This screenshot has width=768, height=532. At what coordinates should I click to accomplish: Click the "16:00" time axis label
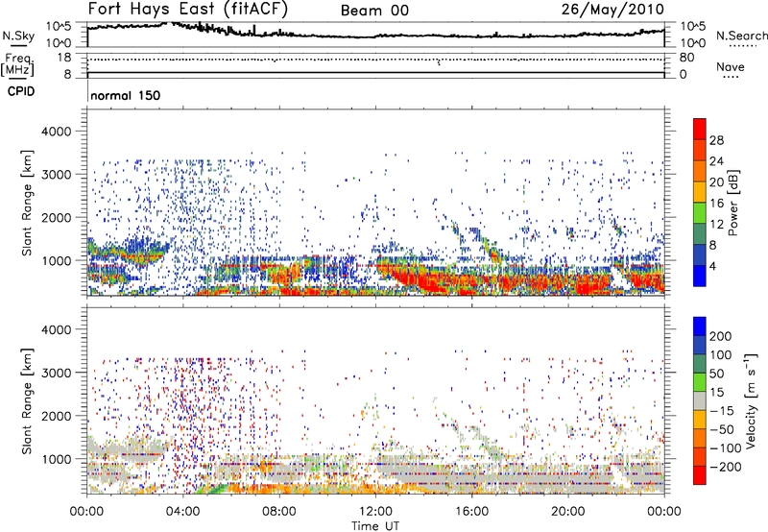pos(471,512)
